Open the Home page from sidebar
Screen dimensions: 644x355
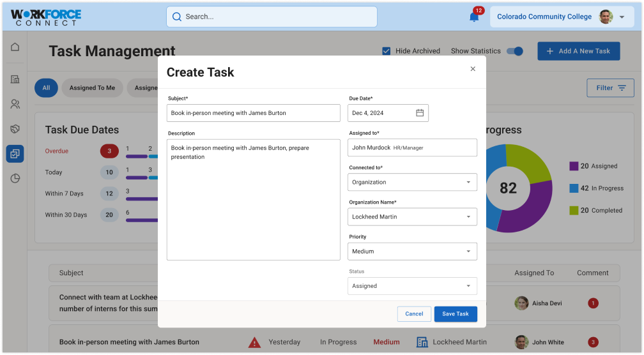coord(15,47)
